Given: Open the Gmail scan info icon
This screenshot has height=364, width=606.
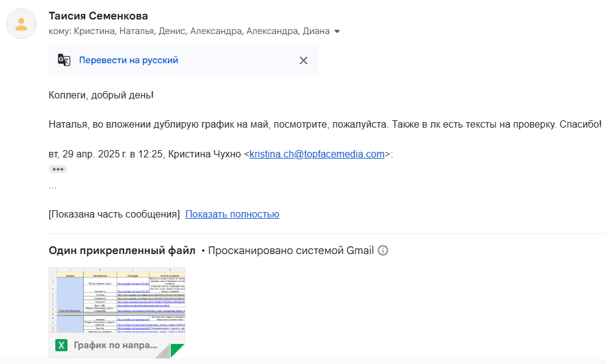Looking at the screenshot, I should 382,250.
